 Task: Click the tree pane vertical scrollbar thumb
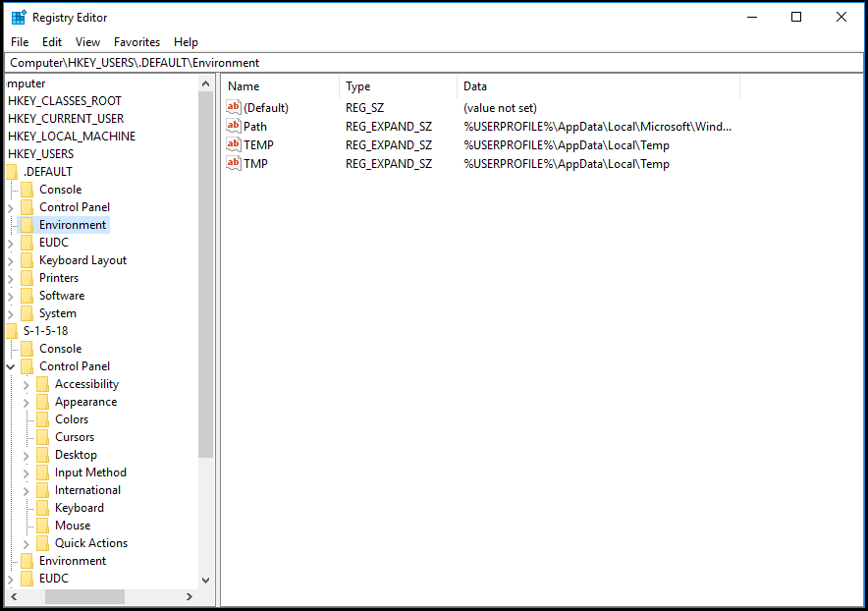(x=206, y=275)
